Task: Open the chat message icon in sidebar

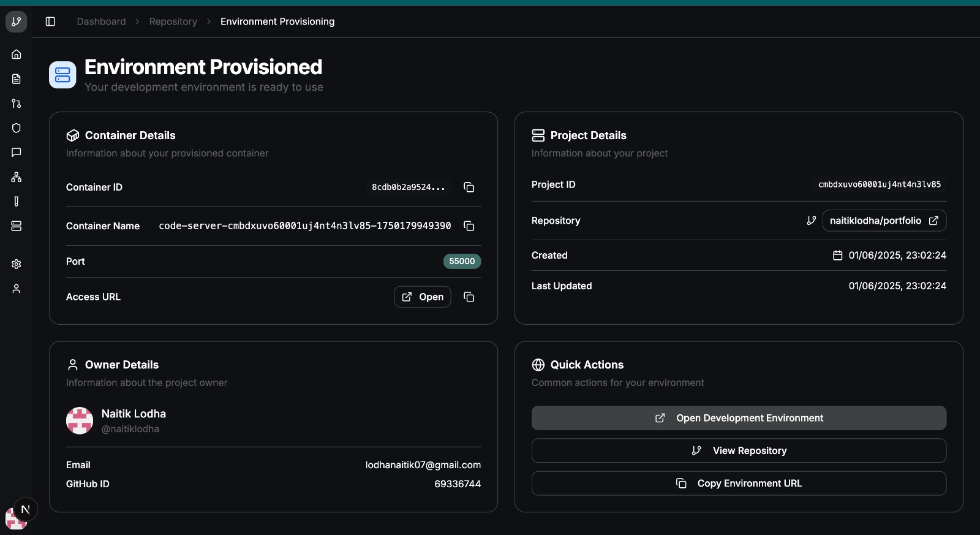Action: pyautogui.click(x=17, y=153)
